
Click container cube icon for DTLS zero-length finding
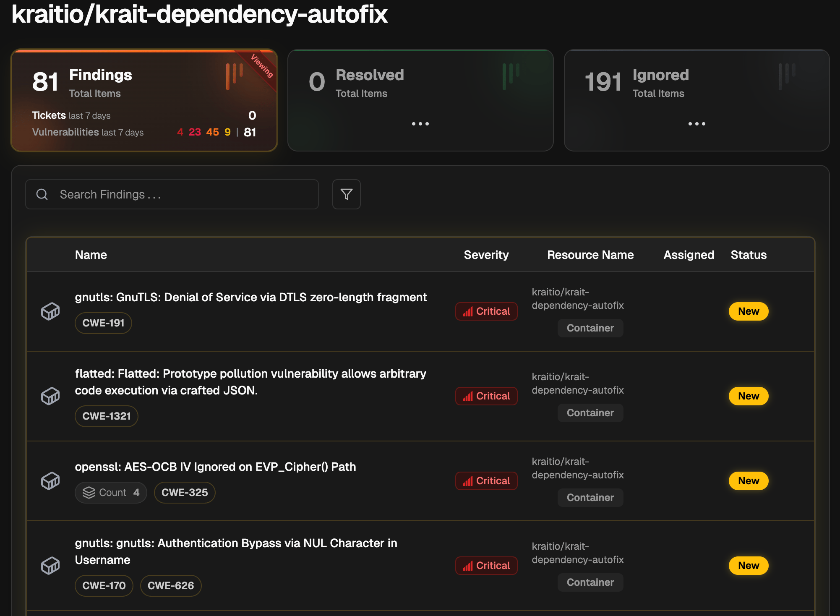50,311
